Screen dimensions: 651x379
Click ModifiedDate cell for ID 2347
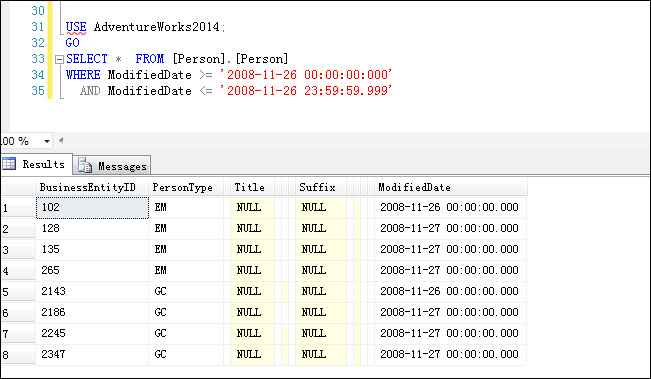[450, 355]
